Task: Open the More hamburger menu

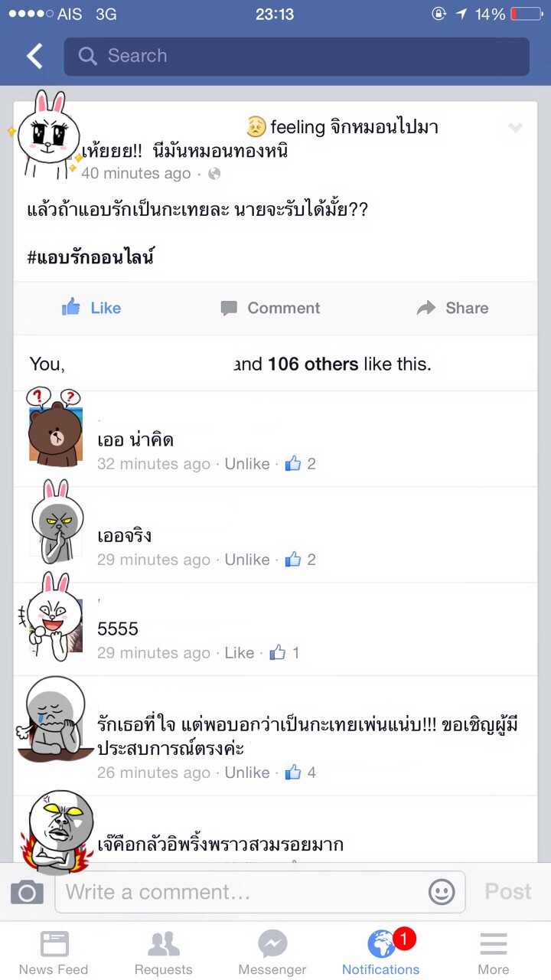Action: pyautogui.click(x=494, y=953)
